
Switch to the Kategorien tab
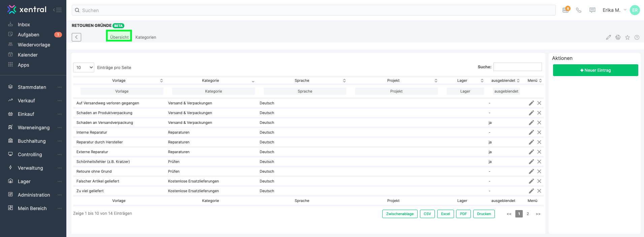pyautogui.click(x=146, y=37)
